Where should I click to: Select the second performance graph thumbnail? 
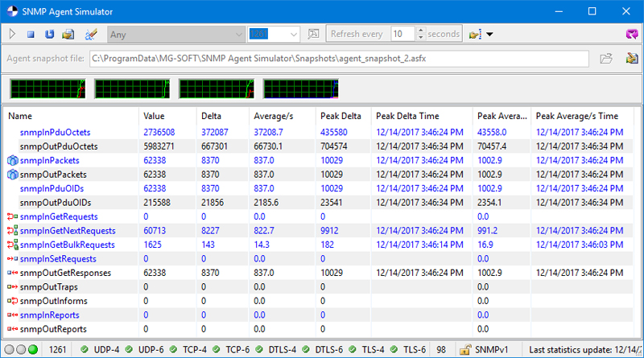[132, 88]
